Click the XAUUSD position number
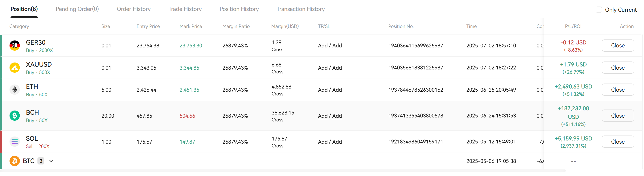 pos(415,68)
